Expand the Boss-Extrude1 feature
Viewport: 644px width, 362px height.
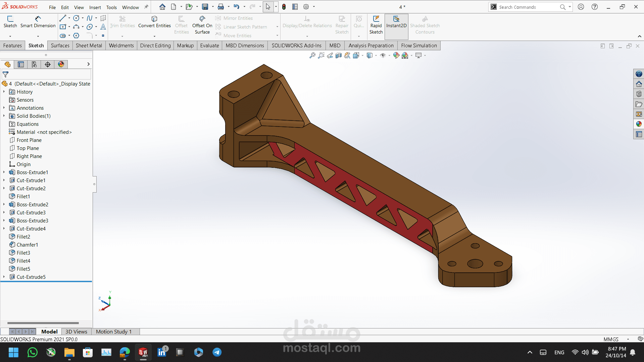[4, 172]
